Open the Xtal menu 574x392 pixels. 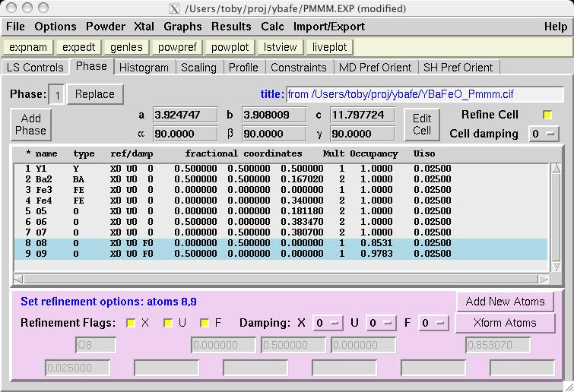[144, 27]
